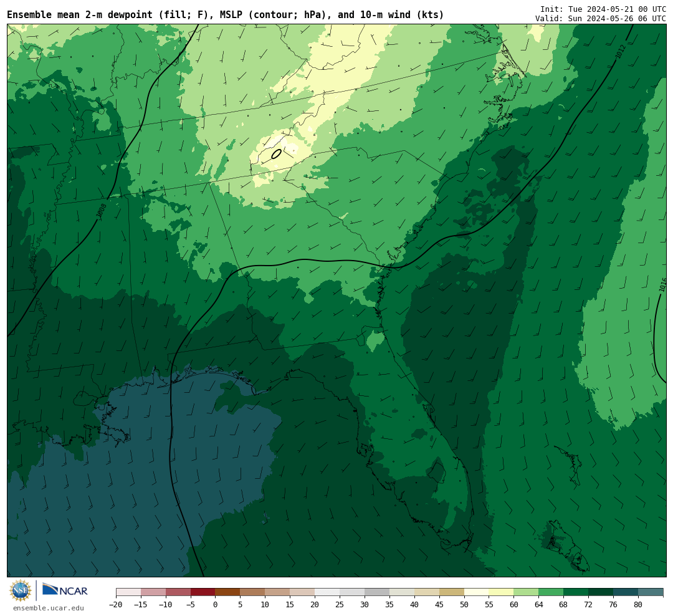673x616 pixels.
Task: Click the colorbar swatch between 20 and 25
Action: pos(327,592)
